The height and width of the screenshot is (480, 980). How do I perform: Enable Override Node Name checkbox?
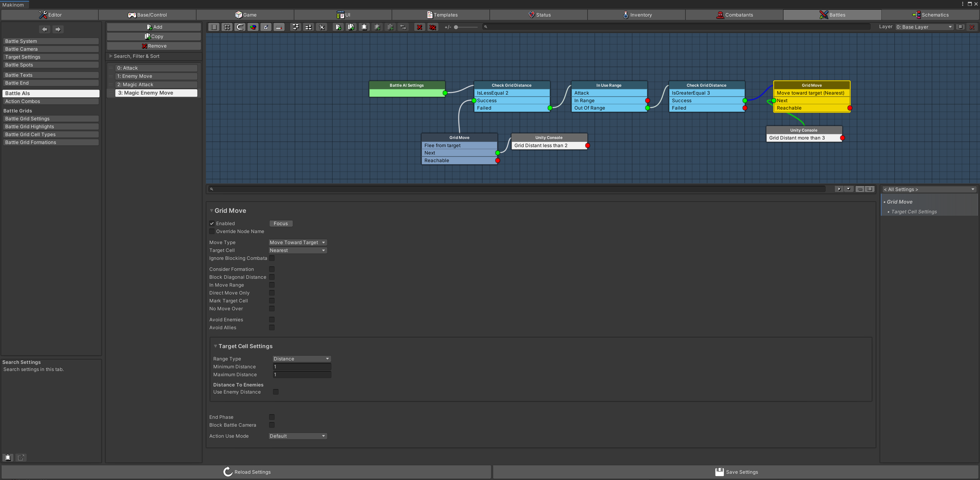tap(212, 231)
